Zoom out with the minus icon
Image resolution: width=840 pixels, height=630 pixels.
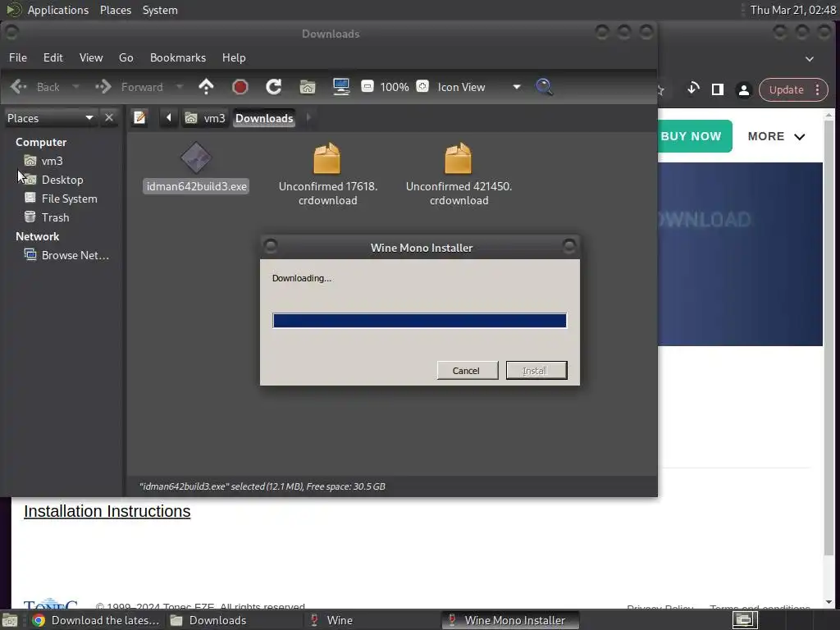click(367, 86)
